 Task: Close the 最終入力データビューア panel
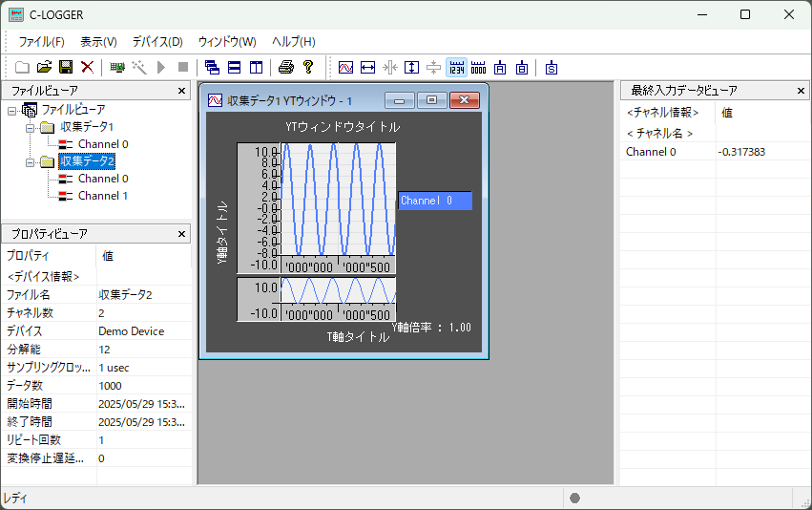[802, 91]
